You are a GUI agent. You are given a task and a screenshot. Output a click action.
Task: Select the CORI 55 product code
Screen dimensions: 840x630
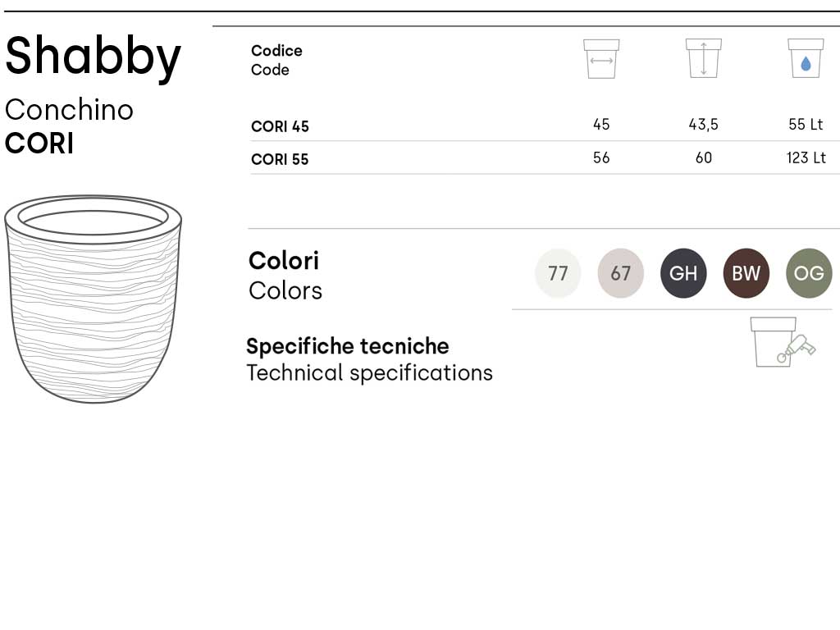(x=280, y=159)
